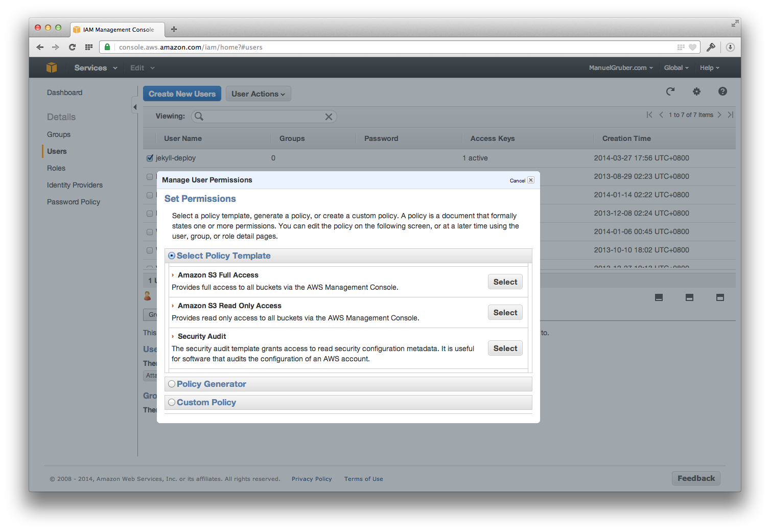This screenshot has width=770, height=532.
Task: Select the Security Audit policy template
Action: point(505,348)
